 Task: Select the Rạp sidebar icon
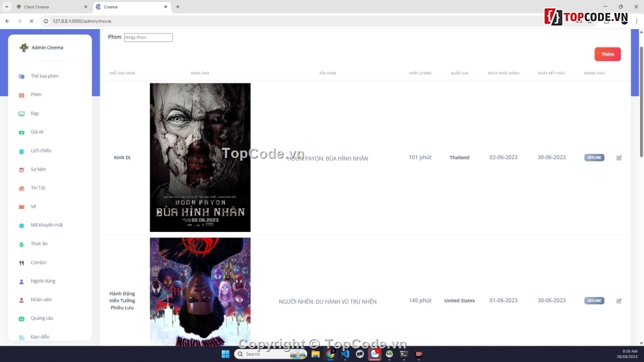[22, 114]
